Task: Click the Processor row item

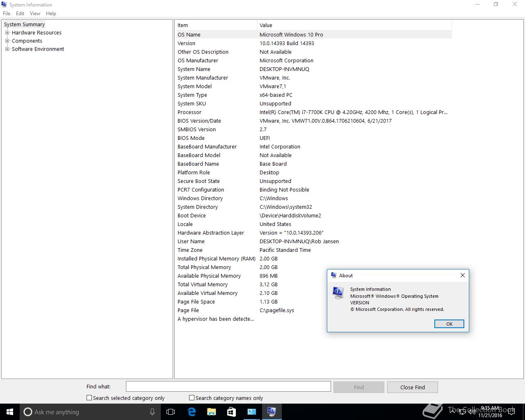Action: (189, 112)
